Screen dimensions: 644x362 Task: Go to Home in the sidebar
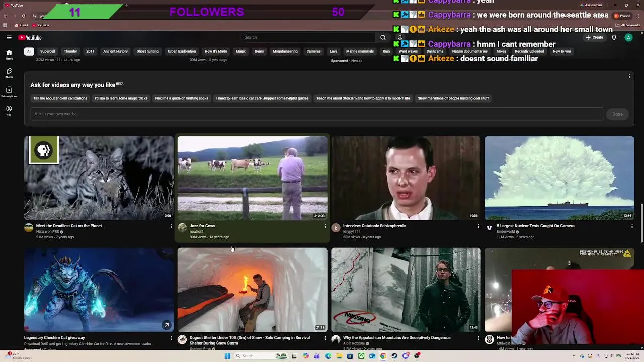[x=9, y=55]
